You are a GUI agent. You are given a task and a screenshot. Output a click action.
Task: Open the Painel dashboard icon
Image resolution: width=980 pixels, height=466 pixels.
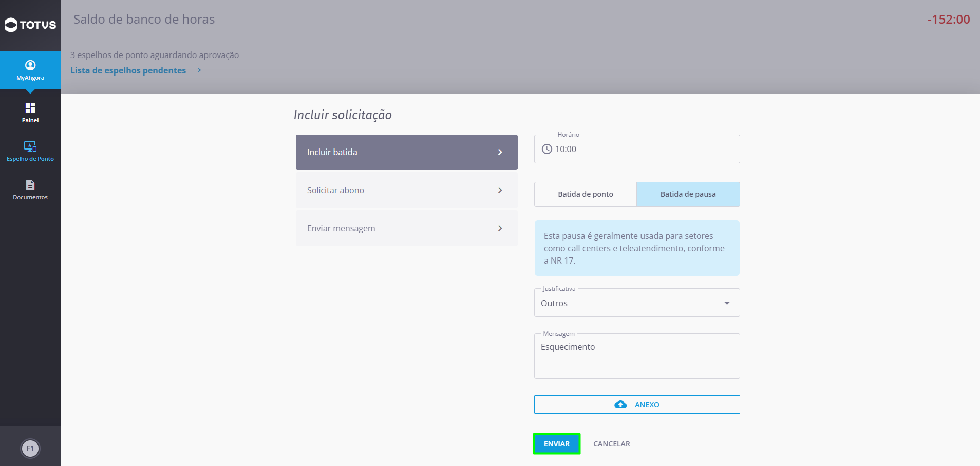tap(30, 108)
